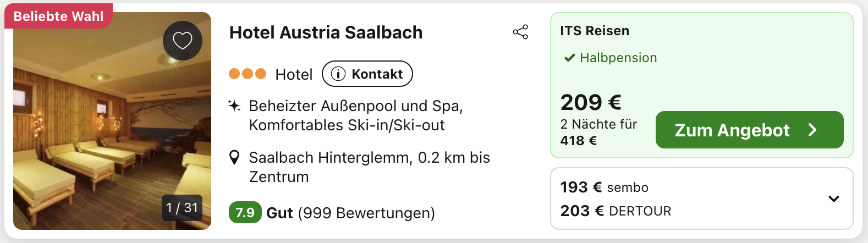
Task: Save hotel with the heart icon
Action: point(183,40)
